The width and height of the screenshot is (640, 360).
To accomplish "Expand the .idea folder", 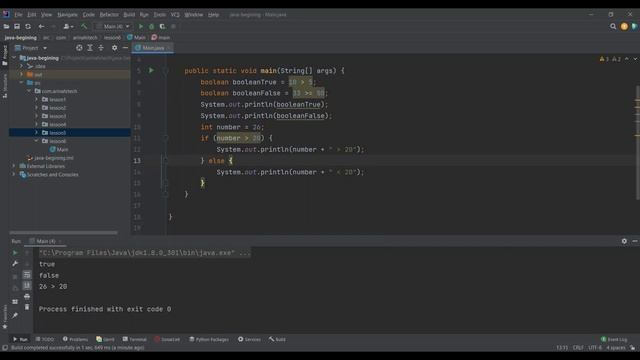I will [22, 66].
